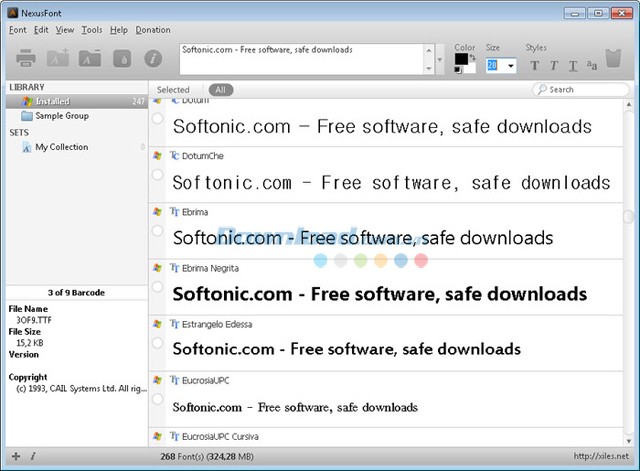Show All fonts using the All button
Screen dimensions: 640x471
coord(220,90)
